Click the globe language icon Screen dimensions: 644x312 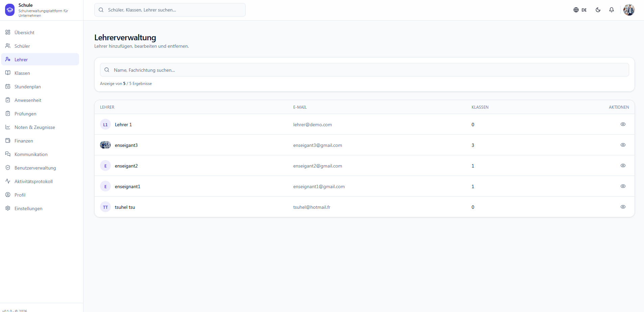click(x=576, y=10)
